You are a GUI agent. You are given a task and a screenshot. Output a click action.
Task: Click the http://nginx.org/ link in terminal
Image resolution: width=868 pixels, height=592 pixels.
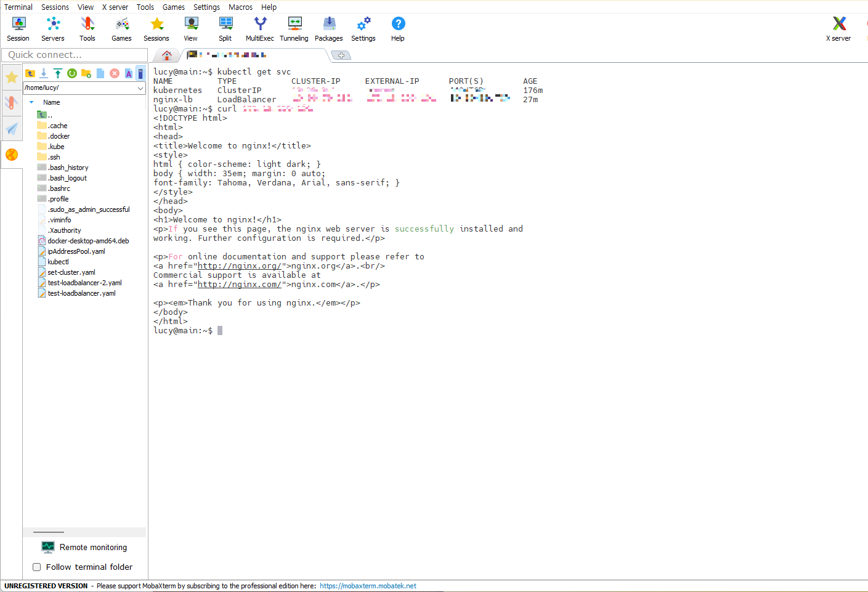240,266
